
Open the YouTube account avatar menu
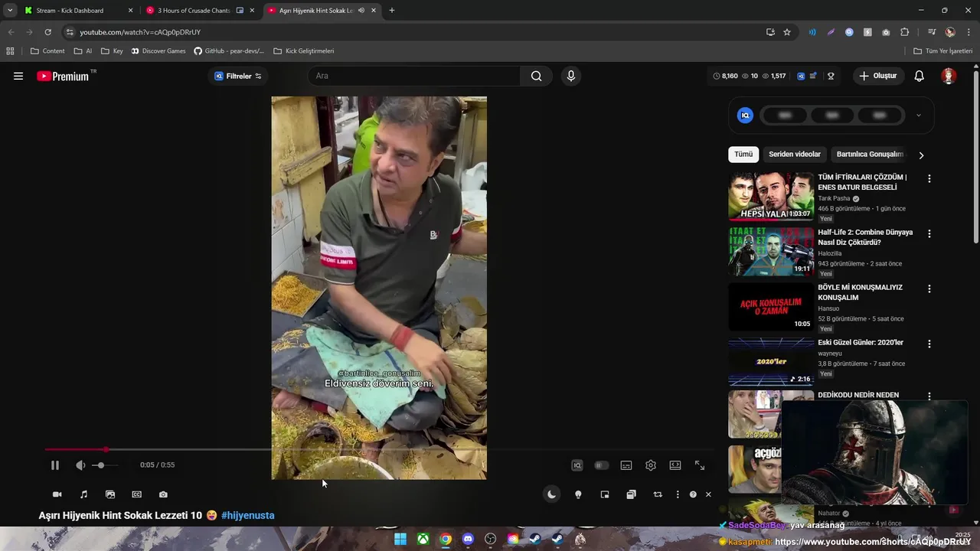click(x=949, y=76)
